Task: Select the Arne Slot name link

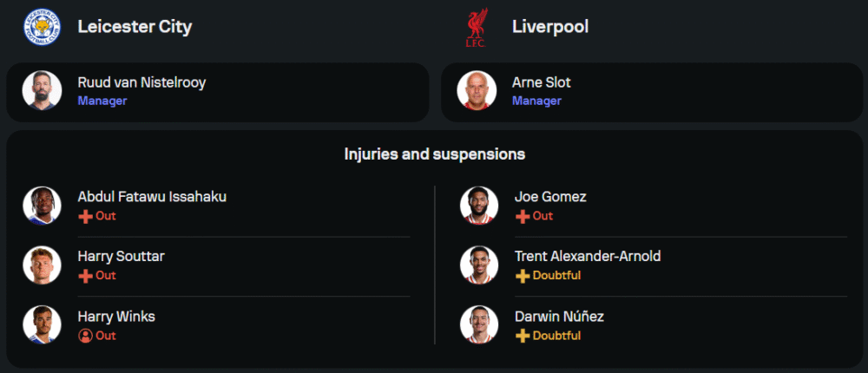Action: [x=542, y=83]
